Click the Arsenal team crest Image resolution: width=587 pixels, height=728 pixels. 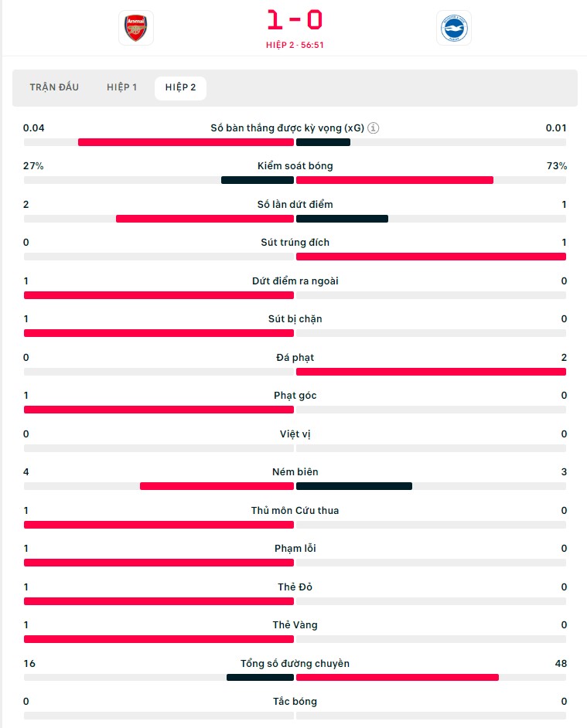click(135, 28)
